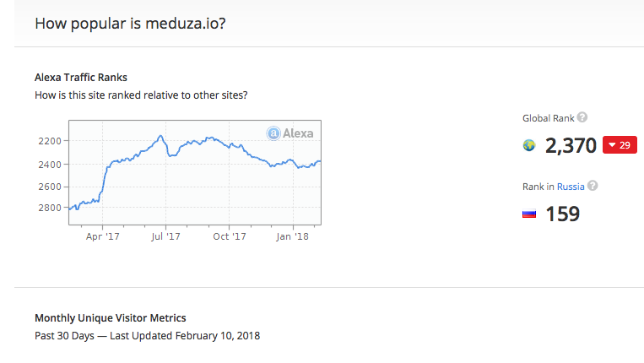Click the Russian flag icon

[529, 214]
